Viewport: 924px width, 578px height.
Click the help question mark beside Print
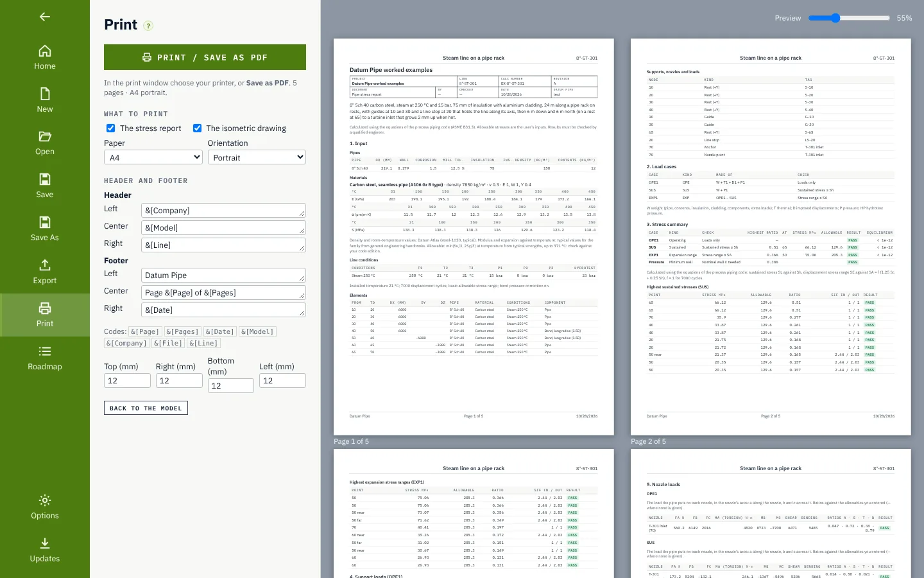(148, 26)
